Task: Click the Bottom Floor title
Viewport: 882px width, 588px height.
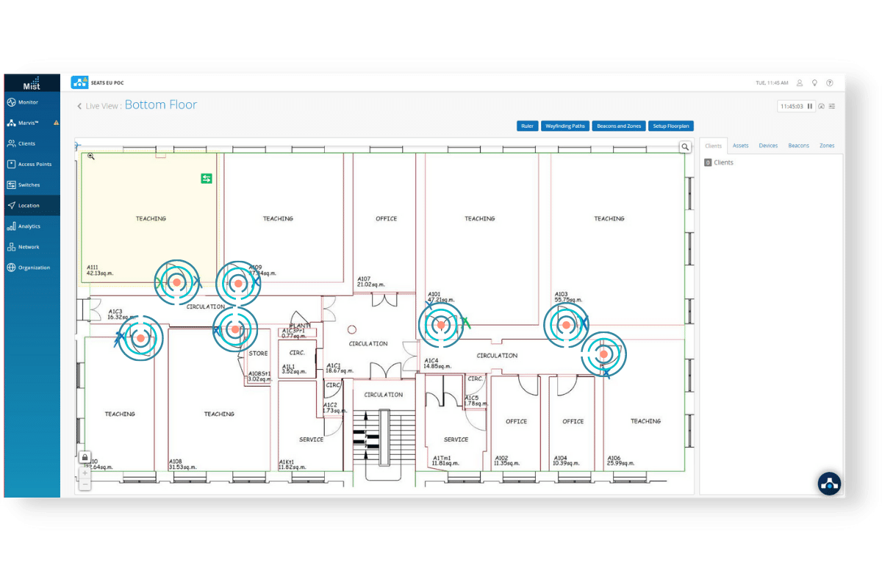Action: tap(161, 105)
